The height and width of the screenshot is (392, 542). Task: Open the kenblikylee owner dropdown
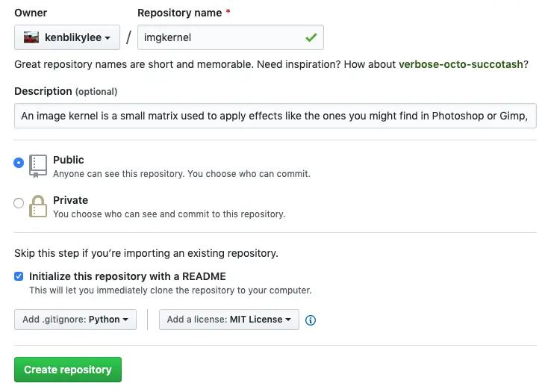click(67, 37)
